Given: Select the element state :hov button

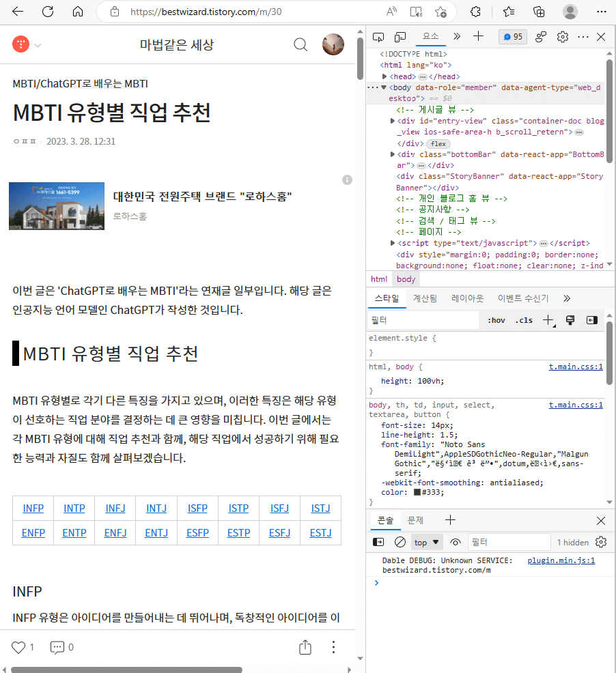Looking at the screenshot, I should pos(496,319).
